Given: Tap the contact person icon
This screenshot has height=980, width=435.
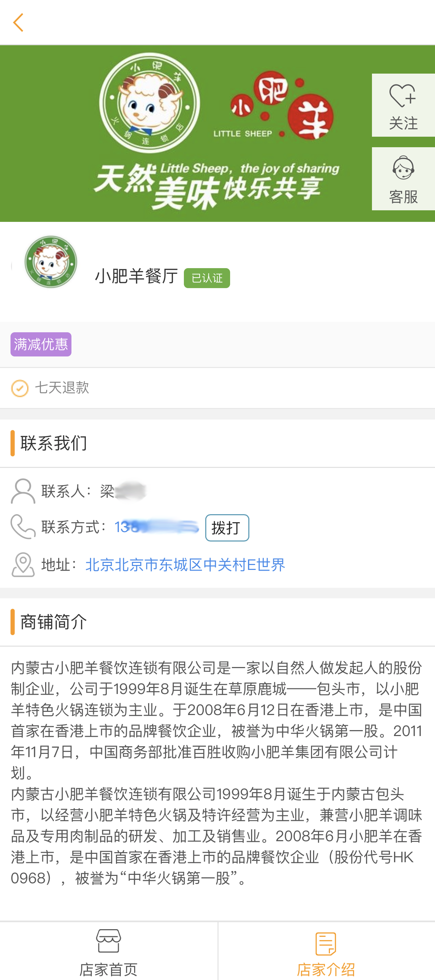Looking at the screenshot, I should click(x=23, y=491).
